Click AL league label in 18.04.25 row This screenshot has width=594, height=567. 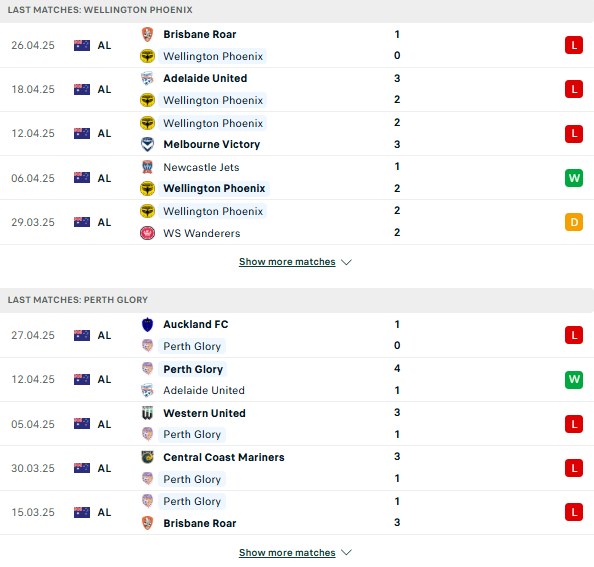coord(104,89)
